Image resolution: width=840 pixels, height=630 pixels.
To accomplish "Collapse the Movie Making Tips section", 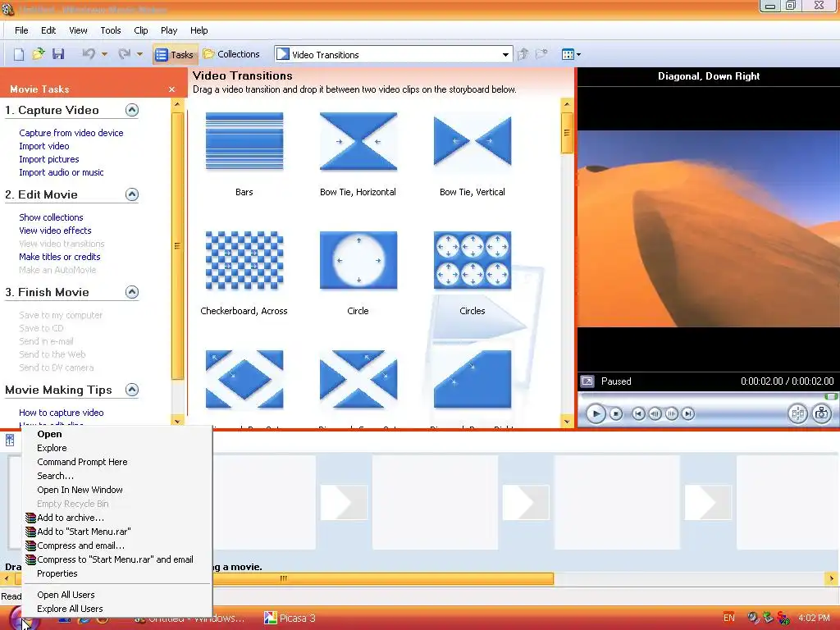I will [132, 390].
